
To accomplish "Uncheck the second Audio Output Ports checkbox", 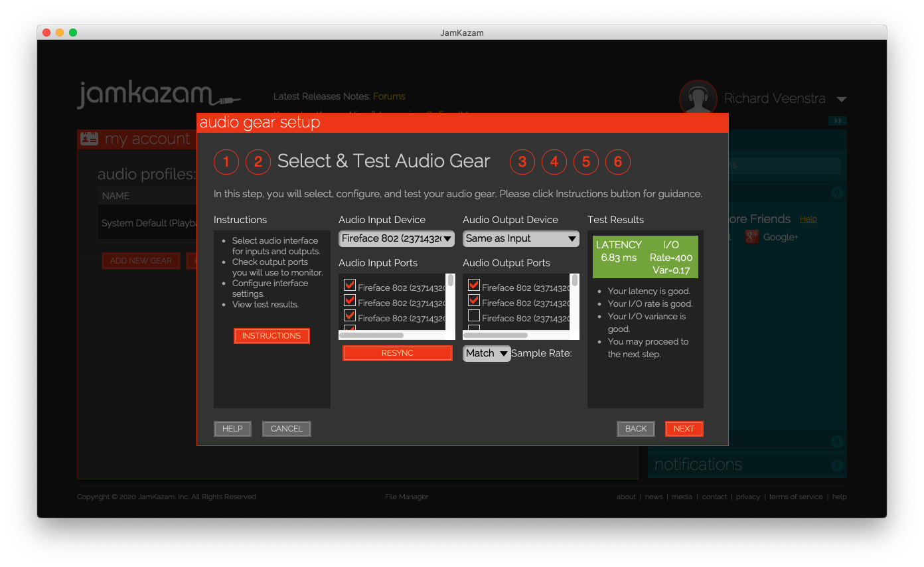I will click(x=474, y=301).
